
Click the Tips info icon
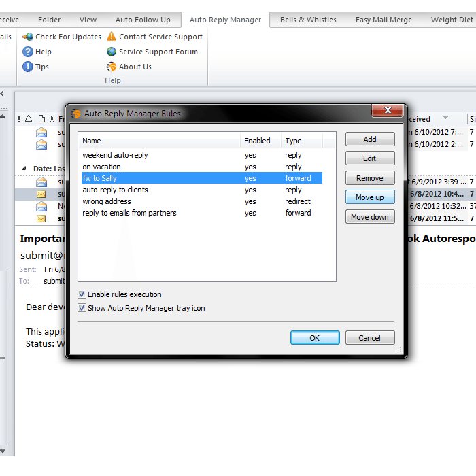[28, 67]
